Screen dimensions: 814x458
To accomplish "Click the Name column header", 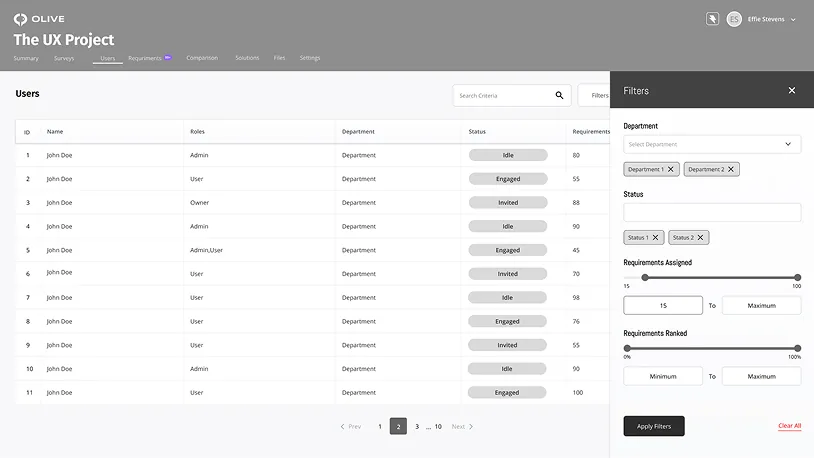I will pyautogui.click(x=55, y=132).
